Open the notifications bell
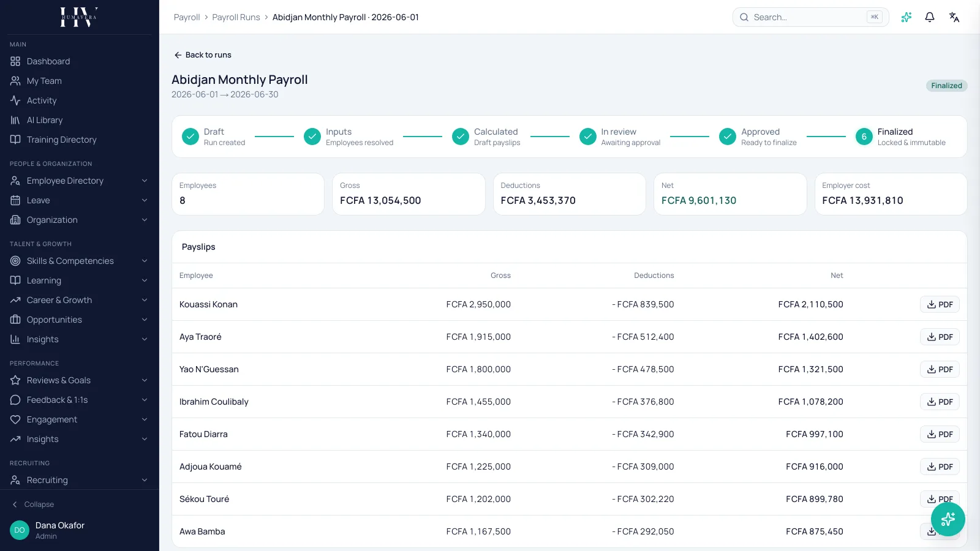980x551 pixels. click(x=930, y=17)
